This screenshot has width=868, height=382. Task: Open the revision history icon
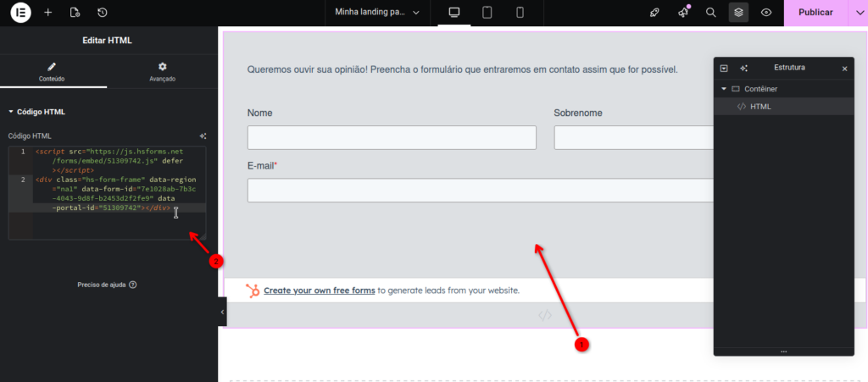[102, 13]
